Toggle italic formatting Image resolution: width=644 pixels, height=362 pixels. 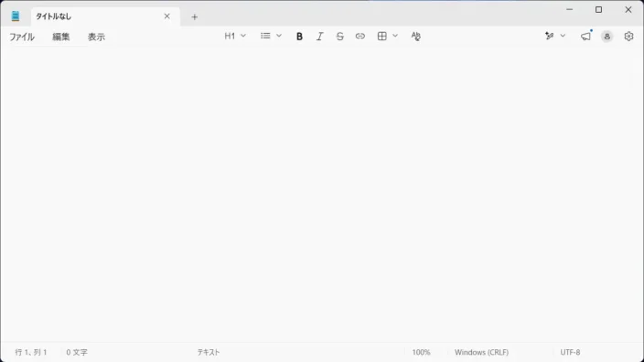(x=319, y=37)
